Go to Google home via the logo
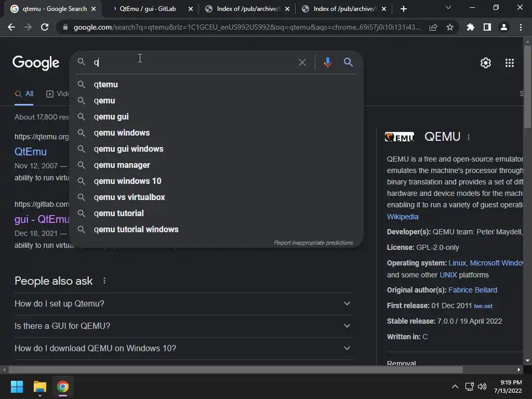The width and height of the screenshot is (532, 399). pyautogui.click(x=36, y=63)
